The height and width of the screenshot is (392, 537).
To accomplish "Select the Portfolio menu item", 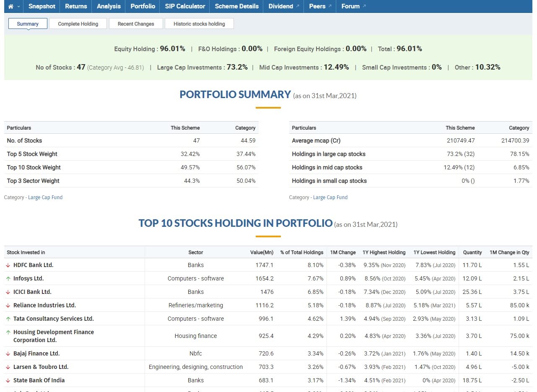I will (x=143, y=6).
